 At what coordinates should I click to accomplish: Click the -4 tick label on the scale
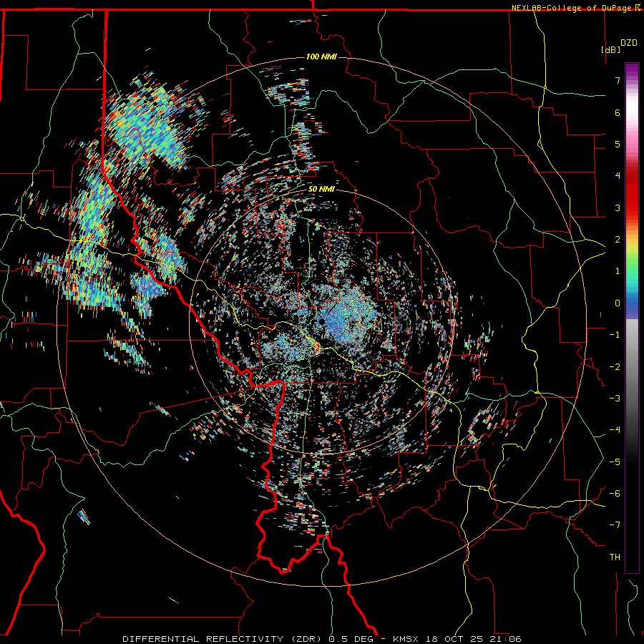615,430
